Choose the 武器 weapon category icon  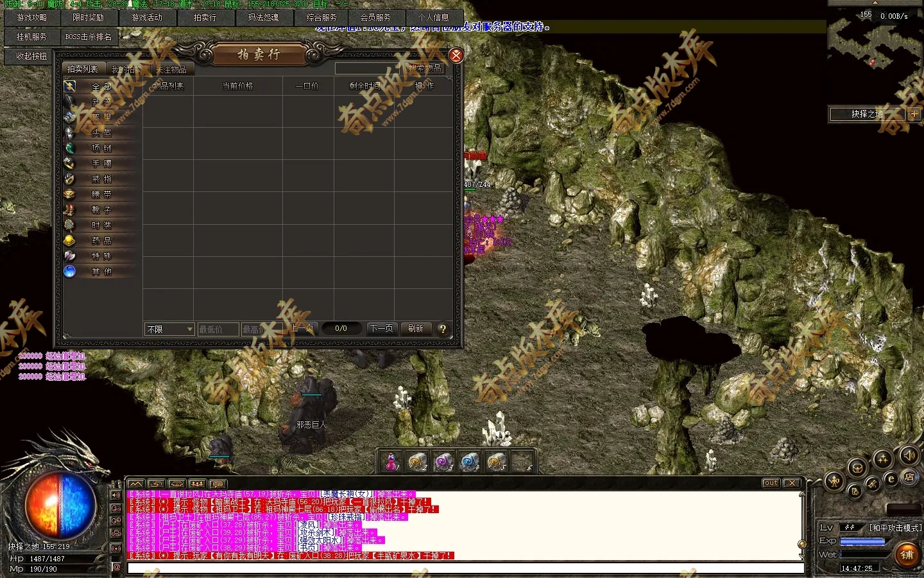70,101
